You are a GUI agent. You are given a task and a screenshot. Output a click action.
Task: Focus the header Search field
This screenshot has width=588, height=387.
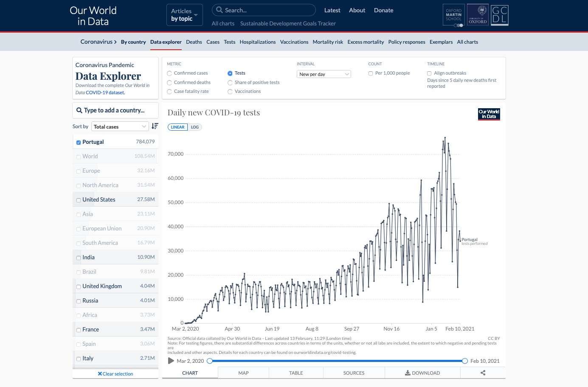coord(264,10)
